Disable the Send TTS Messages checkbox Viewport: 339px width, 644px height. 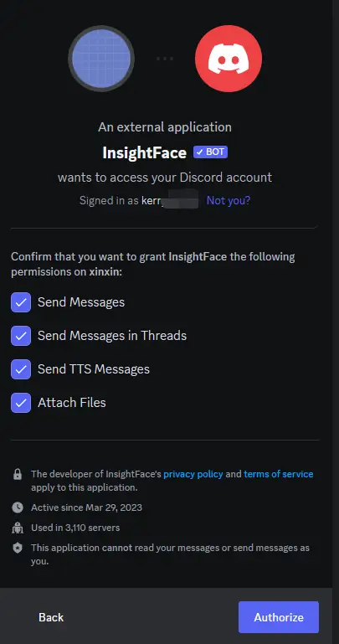tap(21, 368)
